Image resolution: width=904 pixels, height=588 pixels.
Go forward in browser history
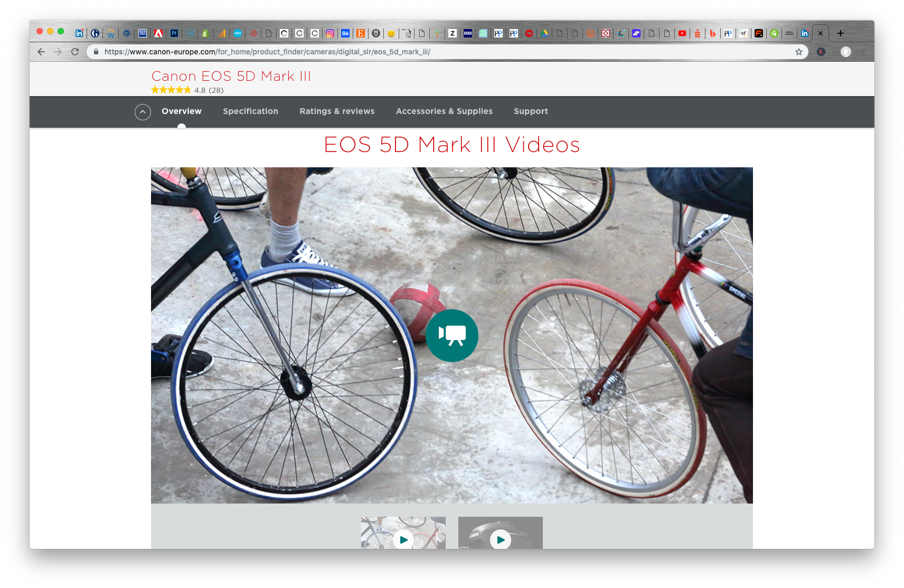pyautogui.click(x=58, y=52)
